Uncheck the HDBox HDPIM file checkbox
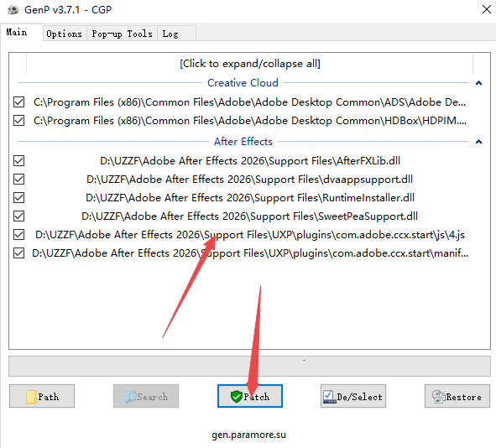 19,121
